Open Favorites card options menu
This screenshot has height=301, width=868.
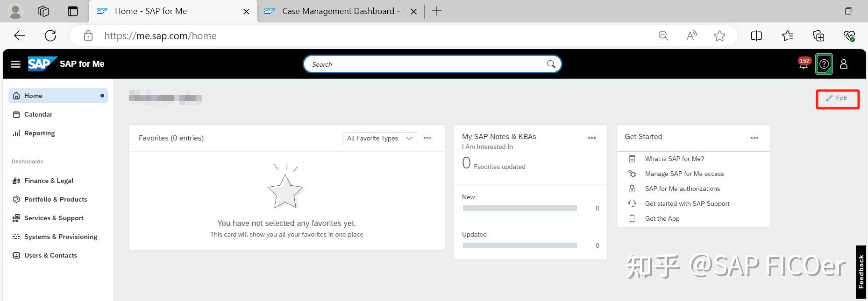[427, 138]
